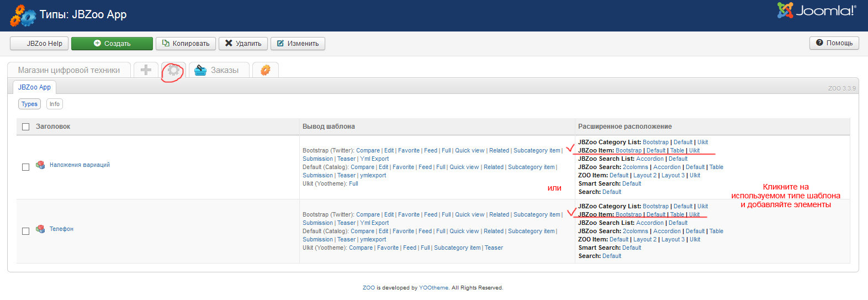Toggle the select-all checkbox in Заголовок header

coord(25,127)
